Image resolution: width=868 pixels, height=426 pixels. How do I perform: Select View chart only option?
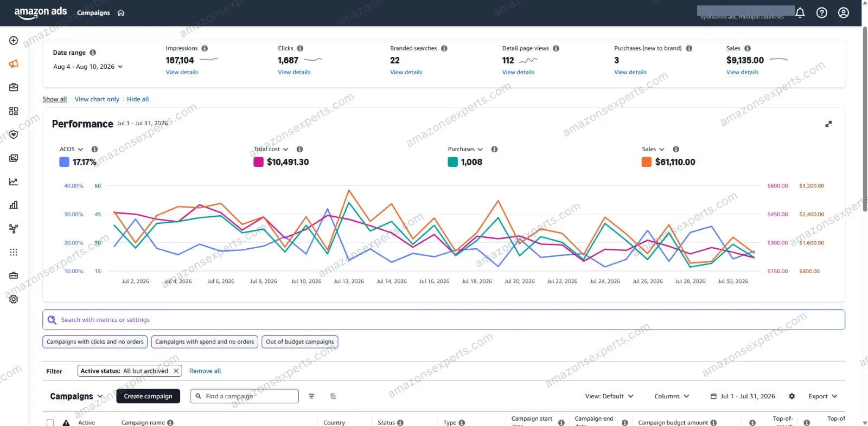[x=97, y=99]
